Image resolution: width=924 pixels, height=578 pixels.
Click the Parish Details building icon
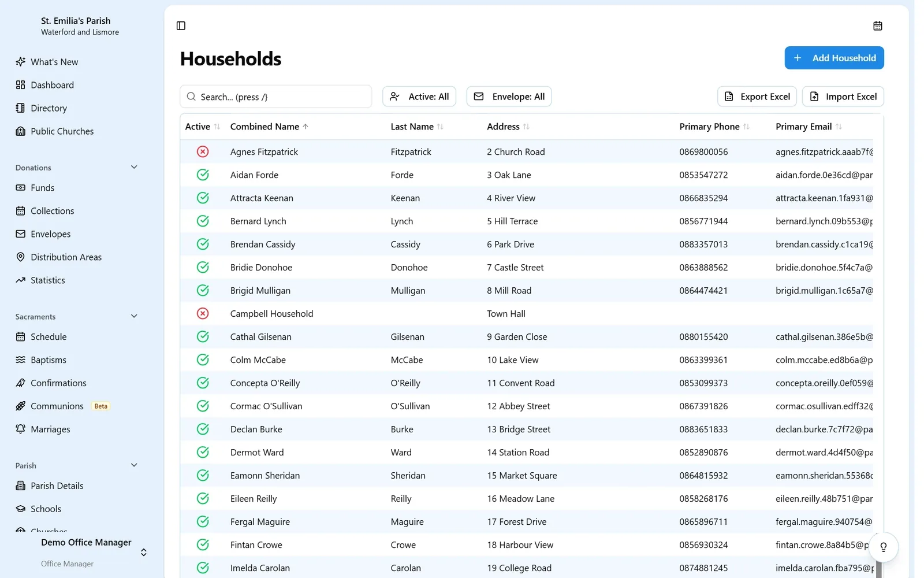21,486
